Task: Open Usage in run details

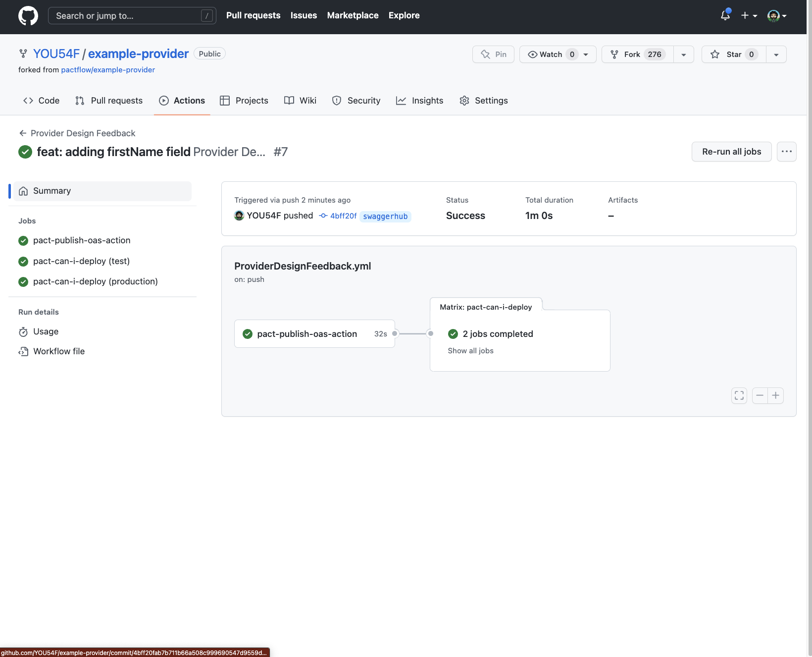Action: (x=45, y=331)
